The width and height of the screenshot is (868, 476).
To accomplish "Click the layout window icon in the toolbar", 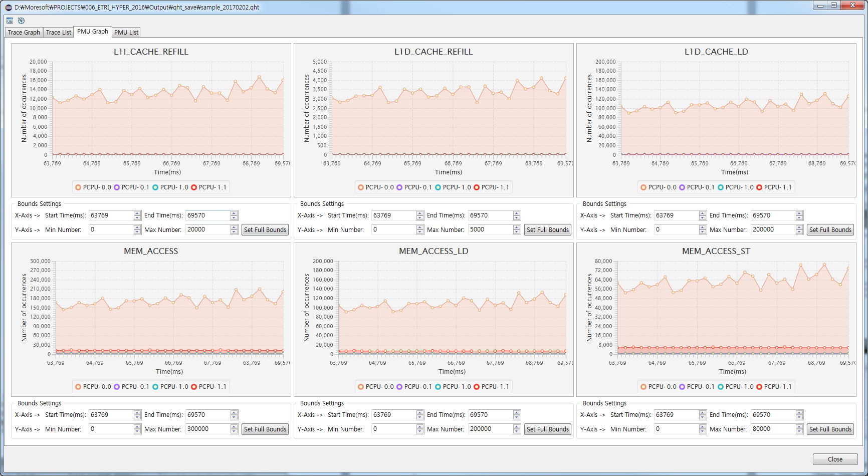I will click(x=10, y=21).
